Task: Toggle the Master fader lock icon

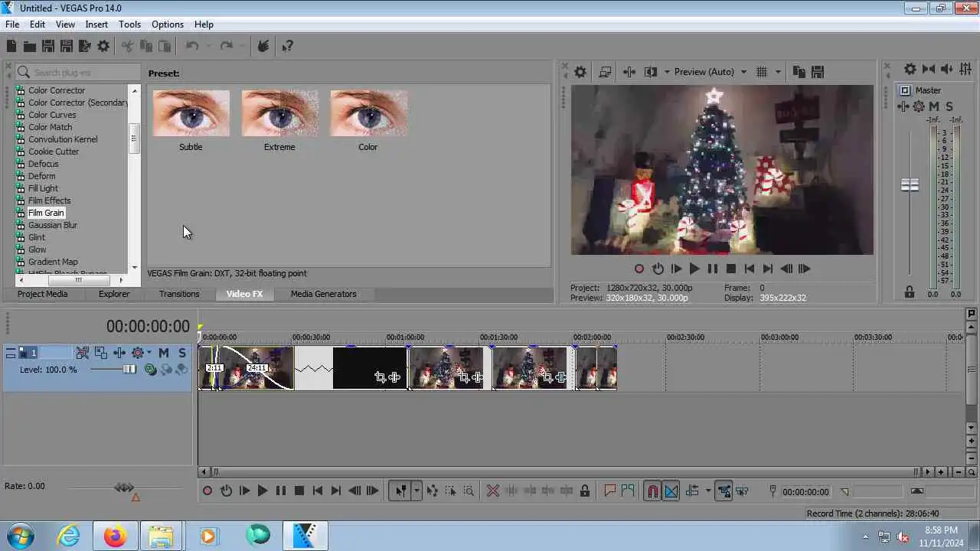Action: [x=910, y=292]
